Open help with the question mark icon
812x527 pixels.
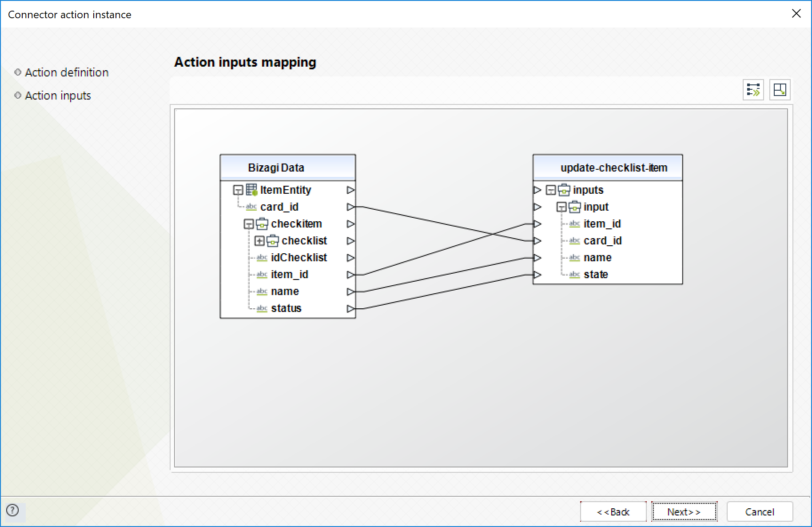point(13,510)
